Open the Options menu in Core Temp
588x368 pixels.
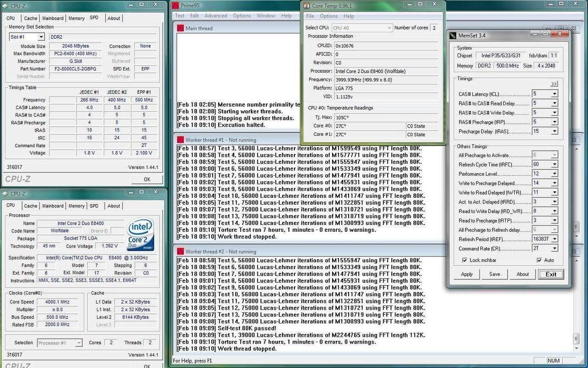pos(329,16)
